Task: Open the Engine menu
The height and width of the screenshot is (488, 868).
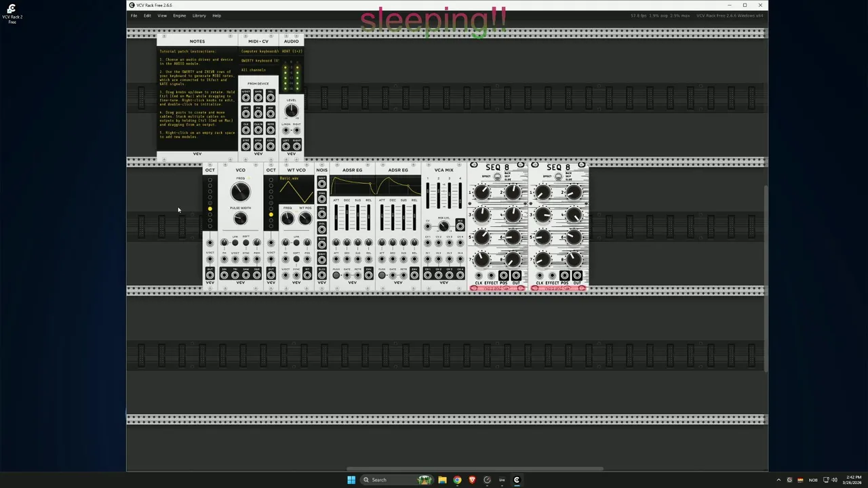Action: tap(179, 16)
